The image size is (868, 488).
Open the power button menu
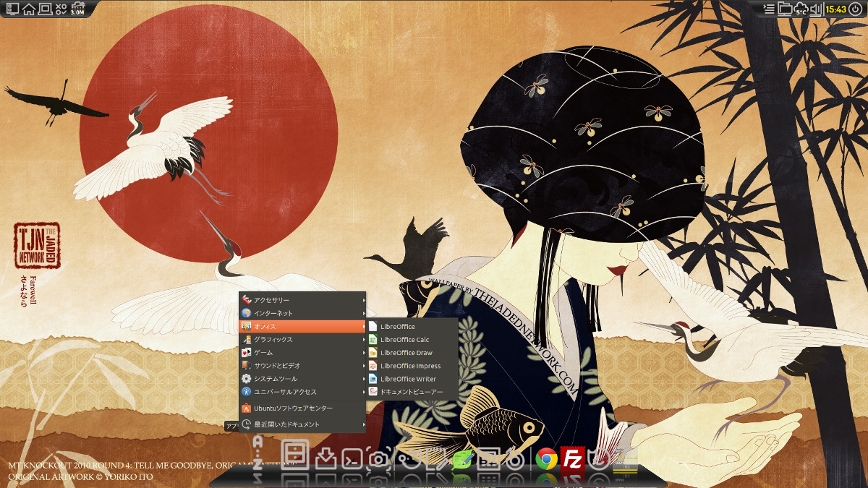(x=856, y=9)
